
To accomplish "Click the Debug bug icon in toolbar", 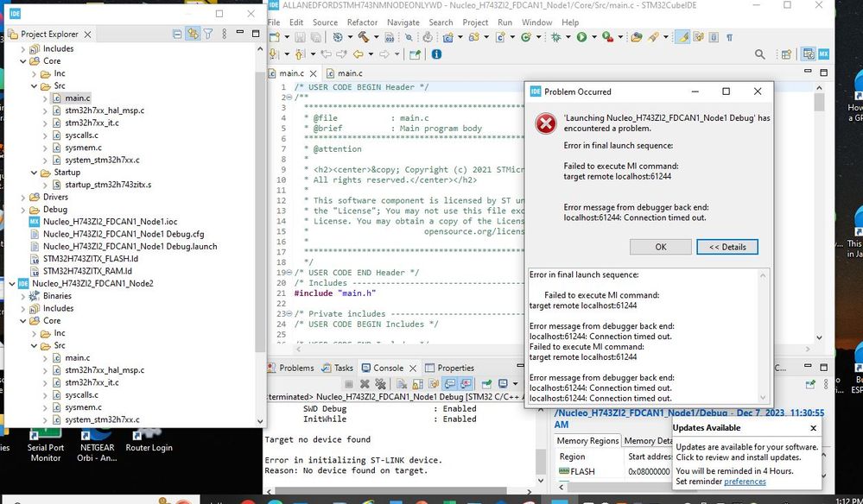I will coord(555,37).
